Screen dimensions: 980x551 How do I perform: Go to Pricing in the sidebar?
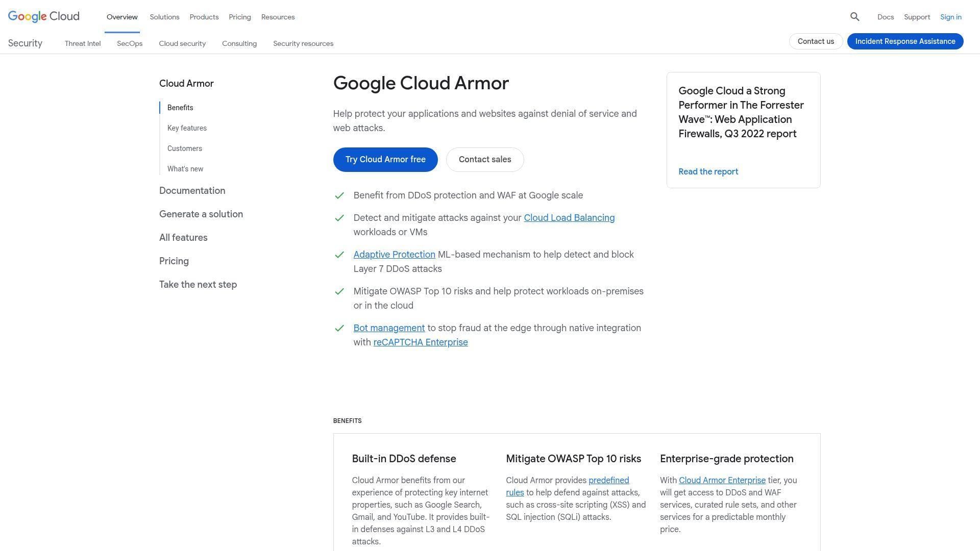pyautogui.click(x=174, y=261)
